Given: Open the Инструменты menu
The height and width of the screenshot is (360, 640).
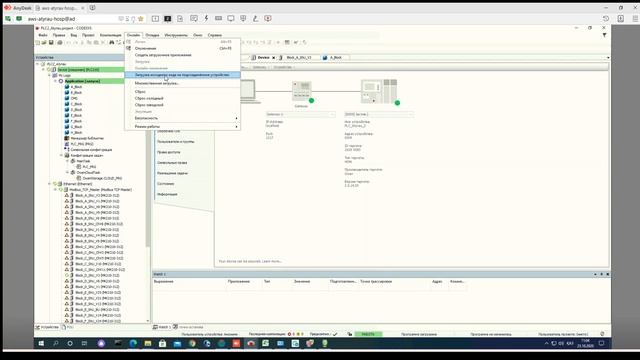Looking at the screenshot, I should click(x=176, y=36).
